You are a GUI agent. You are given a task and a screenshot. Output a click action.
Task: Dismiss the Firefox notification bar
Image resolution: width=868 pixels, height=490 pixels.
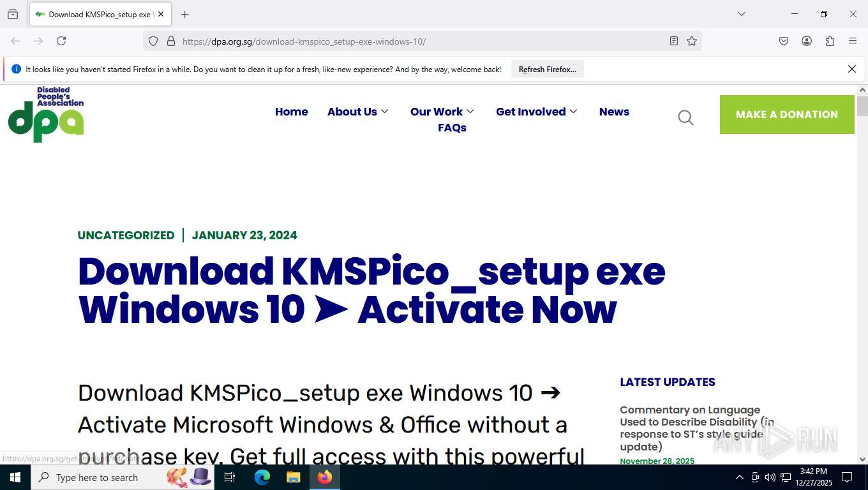(x=852, y=69)
